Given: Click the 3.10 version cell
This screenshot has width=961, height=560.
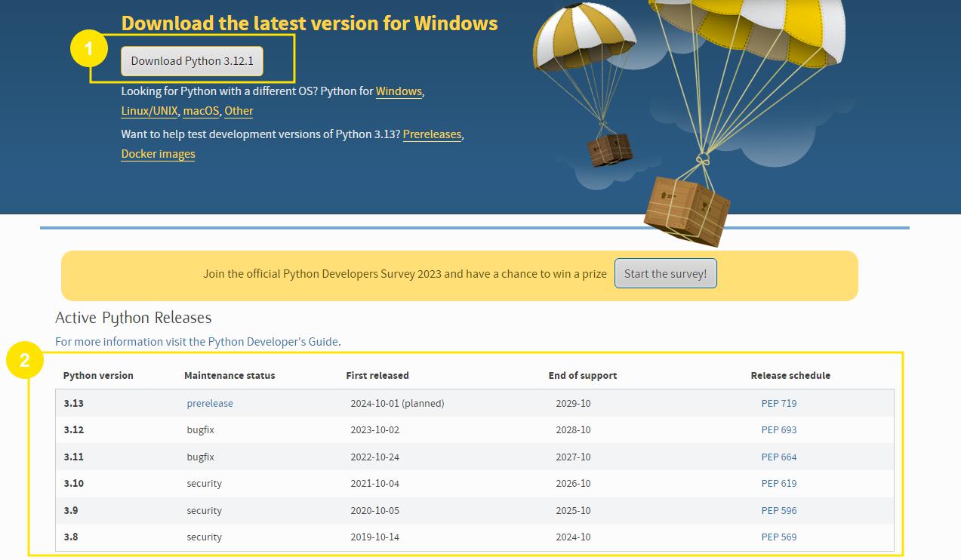Looking at the screenshot, I should (x=74, y=484).
